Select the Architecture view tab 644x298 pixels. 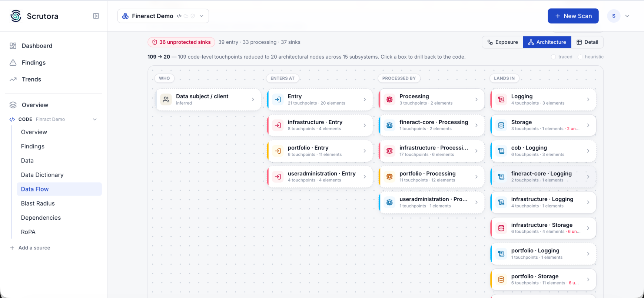(x=547, y=42)
